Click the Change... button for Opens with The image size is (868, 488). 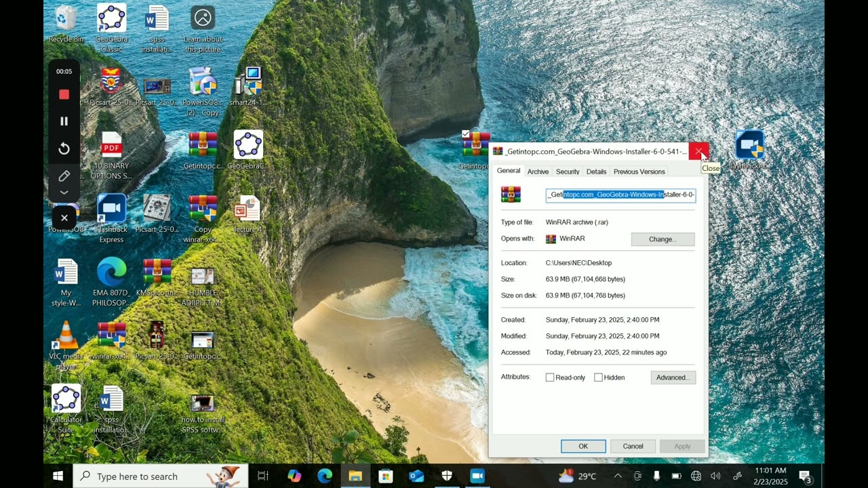coord(663,239)
